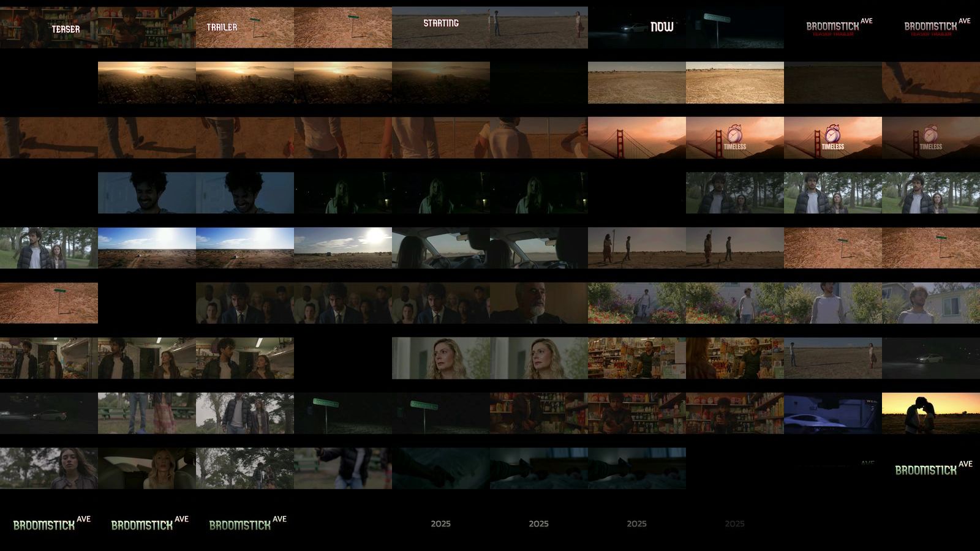Click the white car in blue night frame

pyautogui.click(x=833, y=413)
